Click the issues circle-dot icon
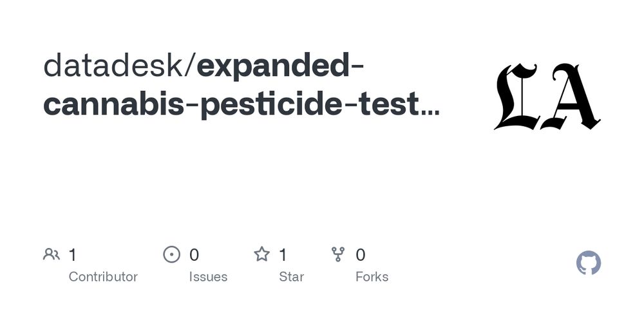 [172, 254]
